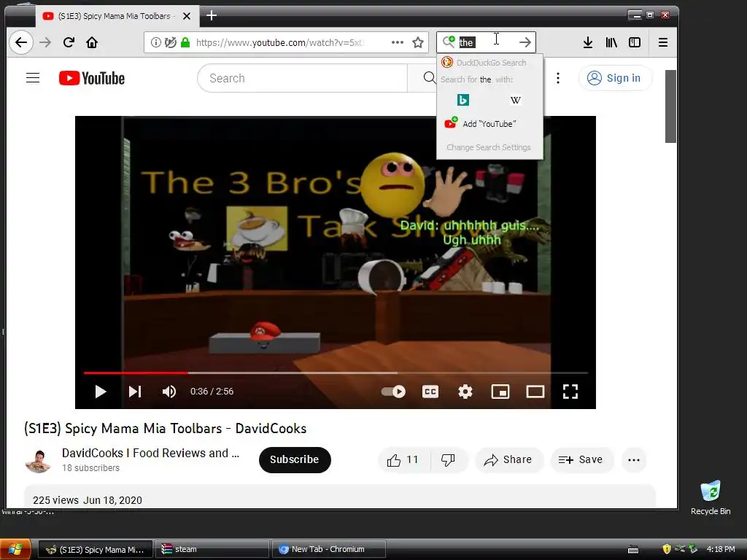Viewport: 747px width, 560px height.
Task: Select the Spicy Mama Mia Toolbars tab
Action: coord(117,16)
